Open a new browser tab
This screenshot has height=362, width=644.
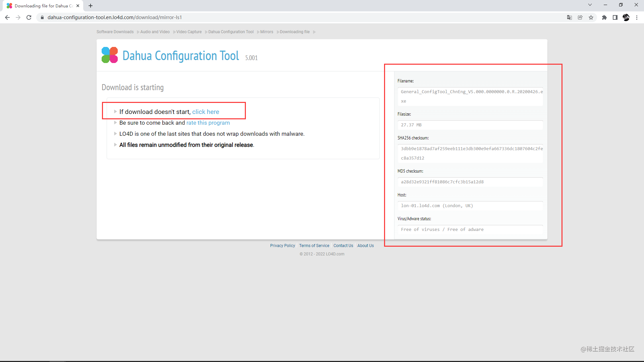pyautogui.click(x=91, y=6)
